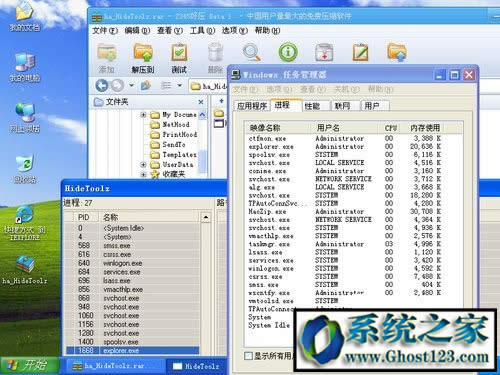The width and height of the screenshot is (500, 375).
Task: Close the 文件夹 folder pane
Action: point(201,102)
